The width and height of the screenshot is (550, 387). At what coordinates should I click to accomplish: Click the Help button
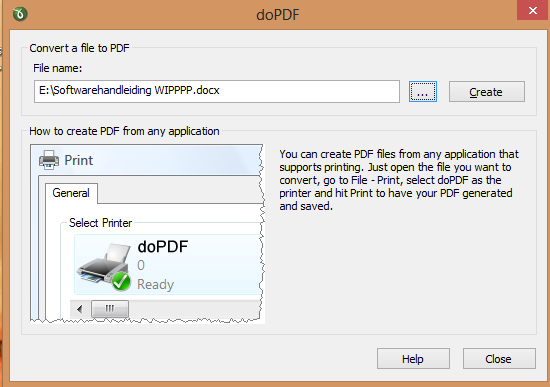(413, 359)
